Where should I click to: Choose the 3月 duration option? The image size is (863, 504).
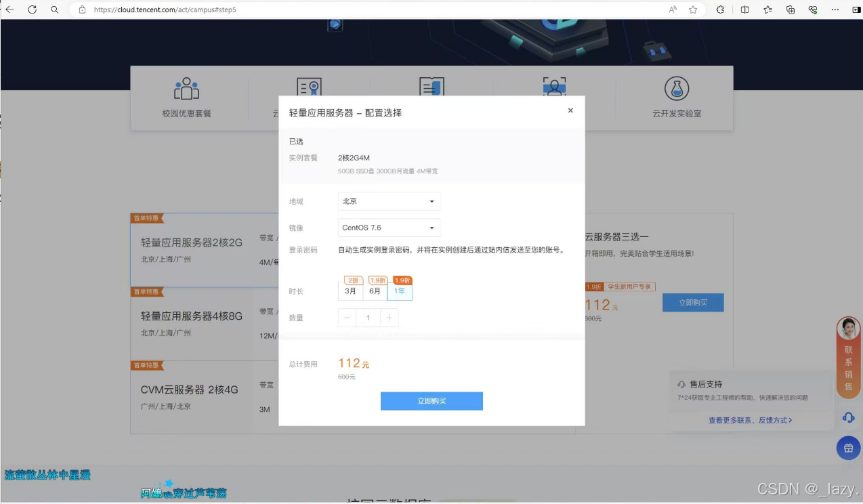click(x=350, y=291)
